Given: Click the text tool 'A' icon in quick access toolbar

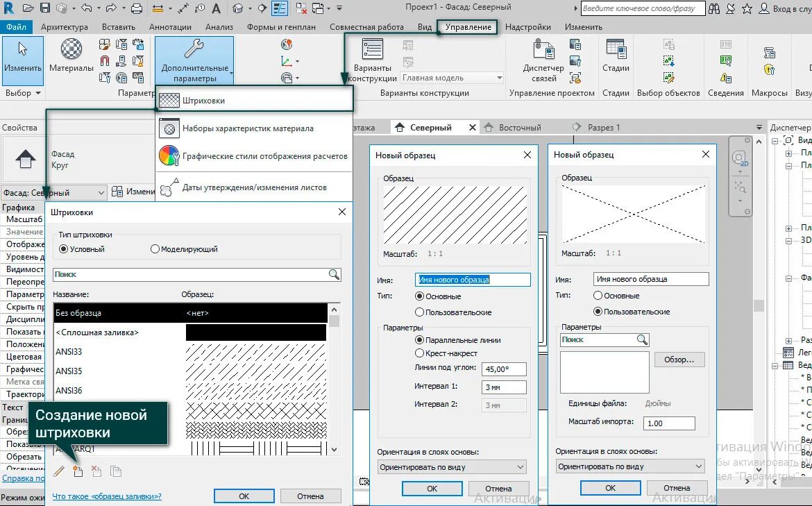Looking at the screenshot, I should [x=217, y=8].
